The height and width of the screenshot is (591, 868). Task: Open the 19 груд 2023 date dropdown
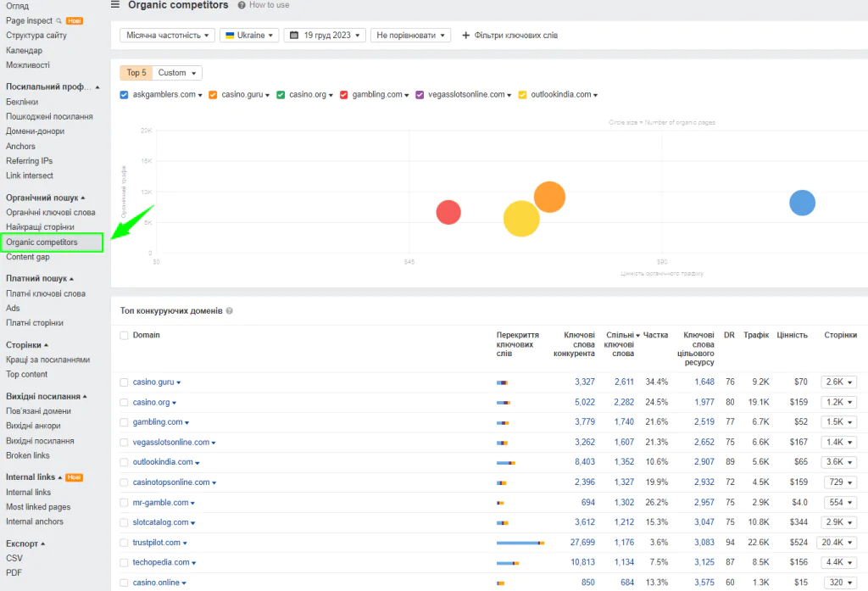tap(325, 36)
